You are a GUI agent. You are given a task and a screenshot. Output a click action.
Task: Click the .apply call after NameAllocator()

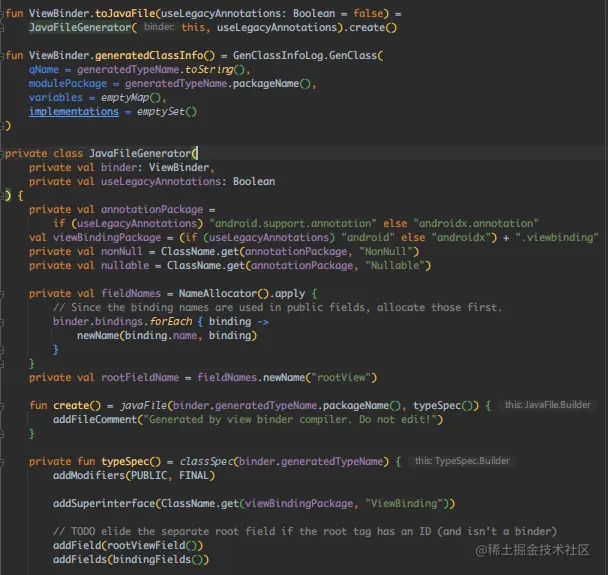pyautogui.click(x=287, y=293)
